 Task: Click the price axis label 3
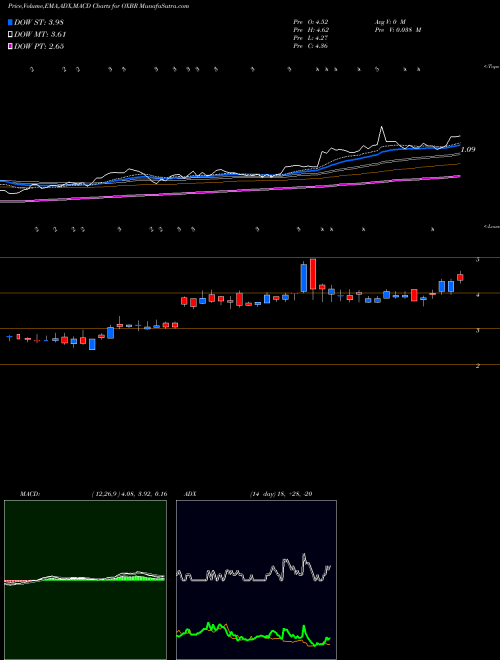pos(478,330)
